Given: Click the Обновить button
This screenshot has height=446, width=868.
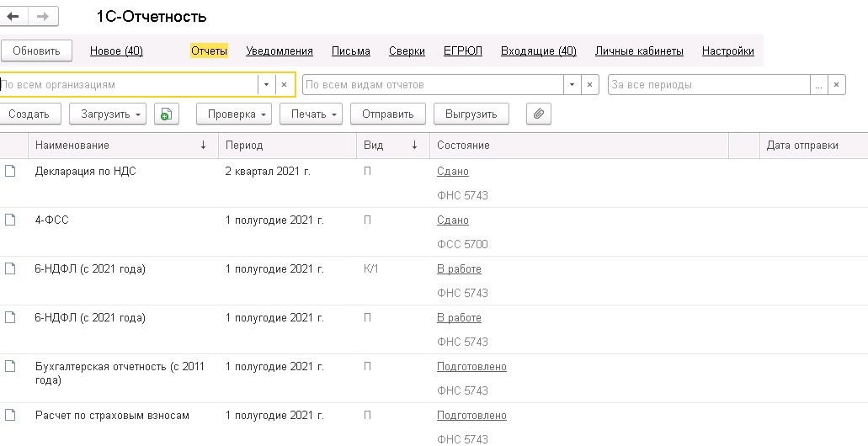Looking at the screenshot, I should (36, 50).
